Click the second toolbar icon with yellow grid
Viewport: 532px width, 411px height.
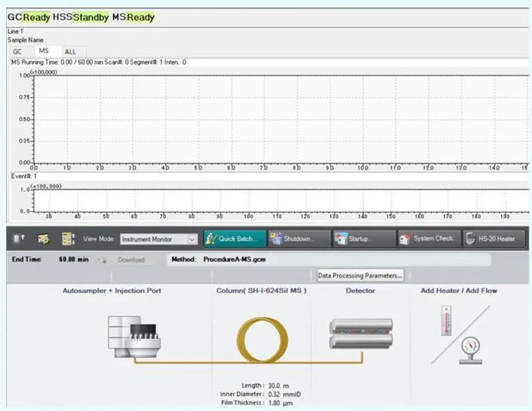(x=43, y=238)
